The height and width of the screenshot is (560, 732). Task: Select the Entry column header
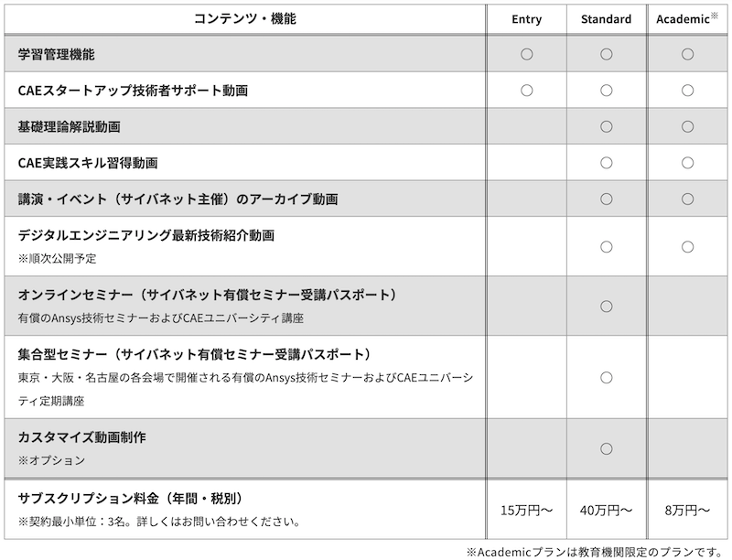527,19
